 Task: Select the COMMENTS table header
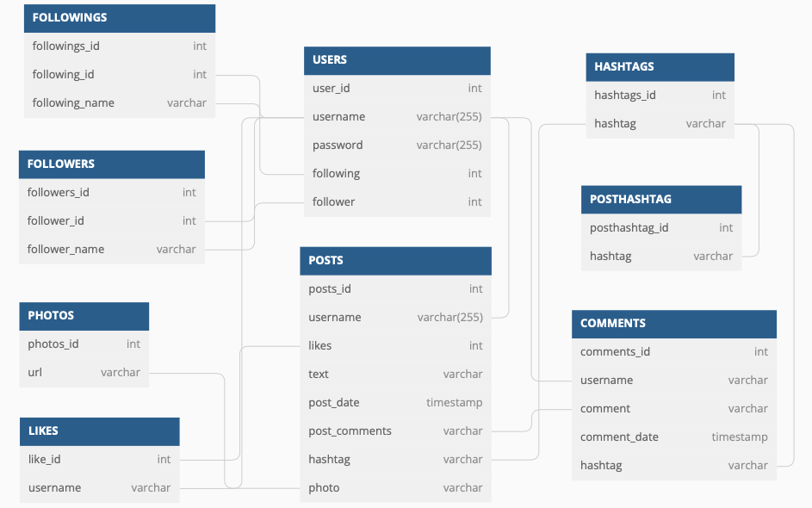click(673, 324)
